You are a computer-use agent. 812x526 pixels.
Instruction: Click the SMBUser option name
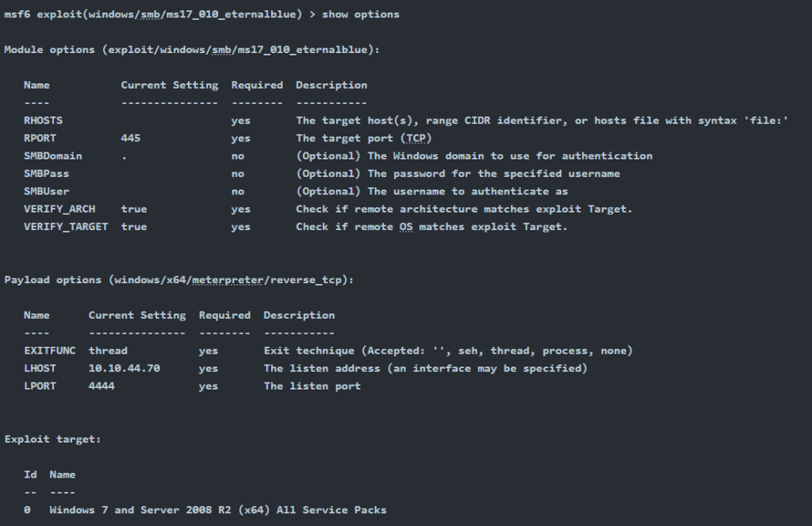pos(46,191)
